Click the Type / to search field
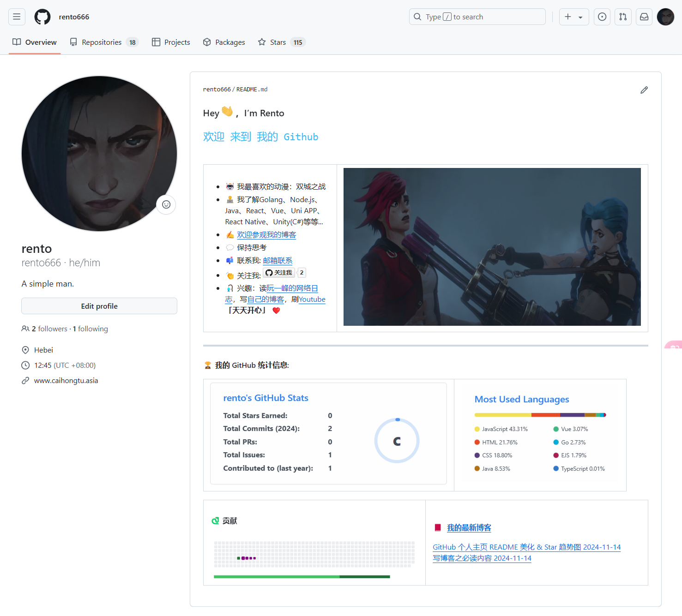This screenshot has width=682, height=616. (477, 17)
